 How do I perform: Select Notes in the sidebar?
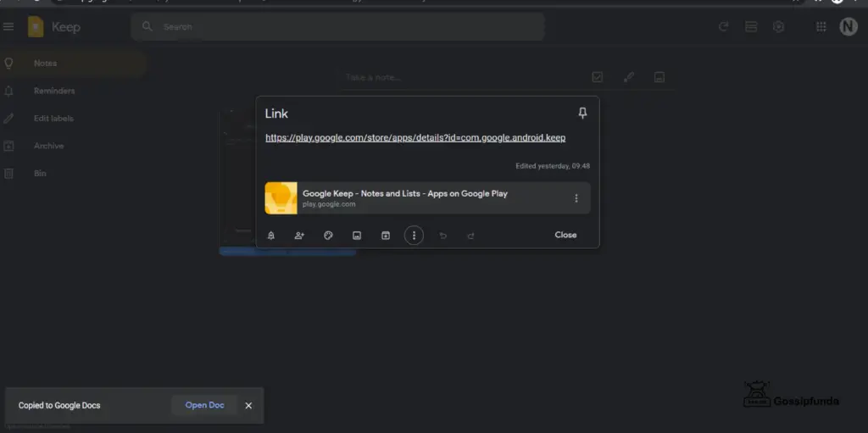tap(73, 63)
